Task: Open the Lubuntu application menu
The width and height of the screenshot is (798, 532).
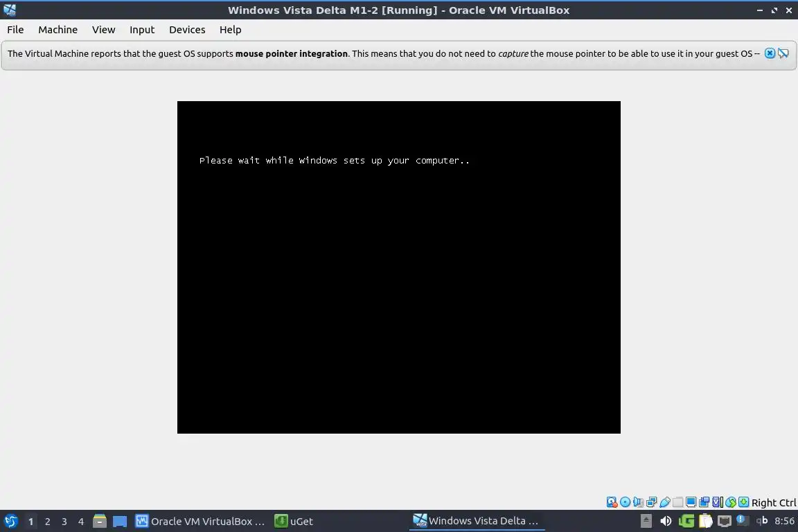Action: (10, 521)
